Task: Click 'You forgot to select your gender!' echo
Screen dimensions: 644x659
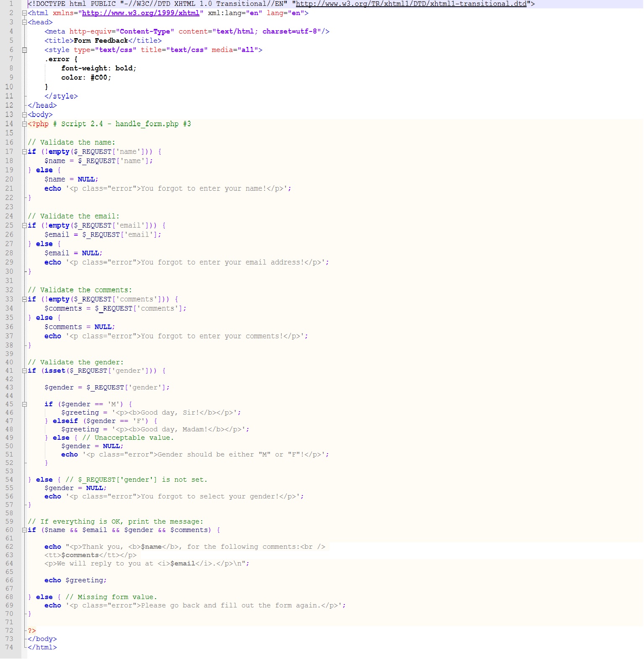Action: click(x=174, y=496)
